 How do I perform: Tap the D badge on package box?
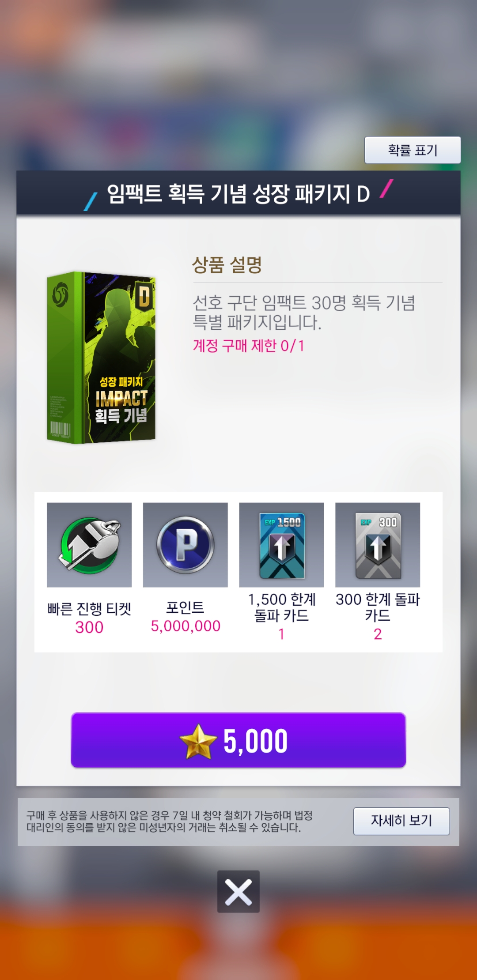144,296
